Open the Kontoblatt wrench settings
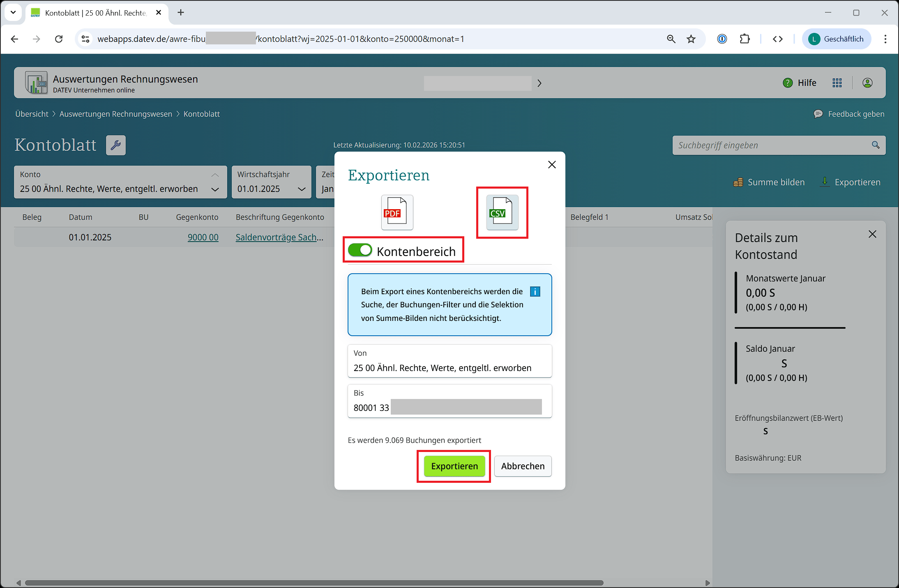This screenshot has height=588, width=899. [116, 145]
